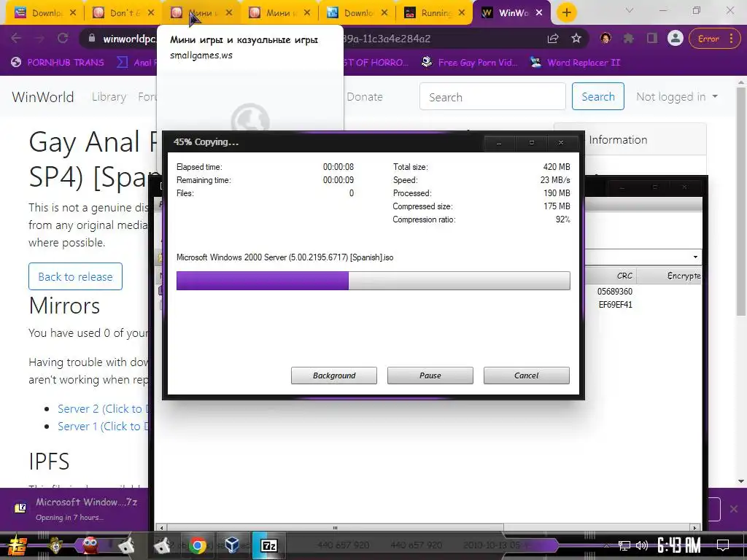
Task: Click the page vertical scrollbar
Action: (741, 200)
